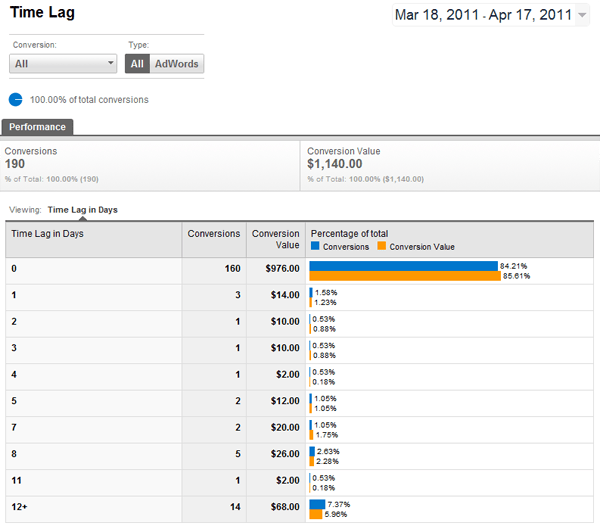Click the blue Conversions legend swatch

pos(316,246)
